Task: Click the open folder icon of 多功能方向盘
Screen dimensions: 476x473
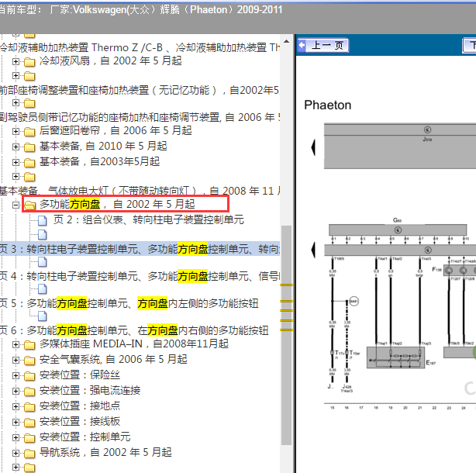Action: pyautogui.click(x=29, y=205)
